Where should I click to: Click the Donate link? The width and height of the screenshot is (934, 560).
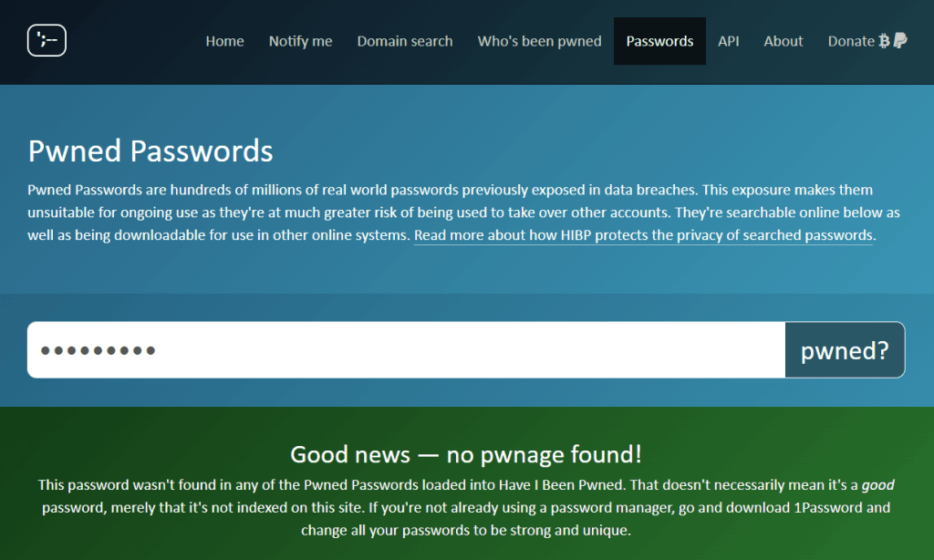[851, 41]
